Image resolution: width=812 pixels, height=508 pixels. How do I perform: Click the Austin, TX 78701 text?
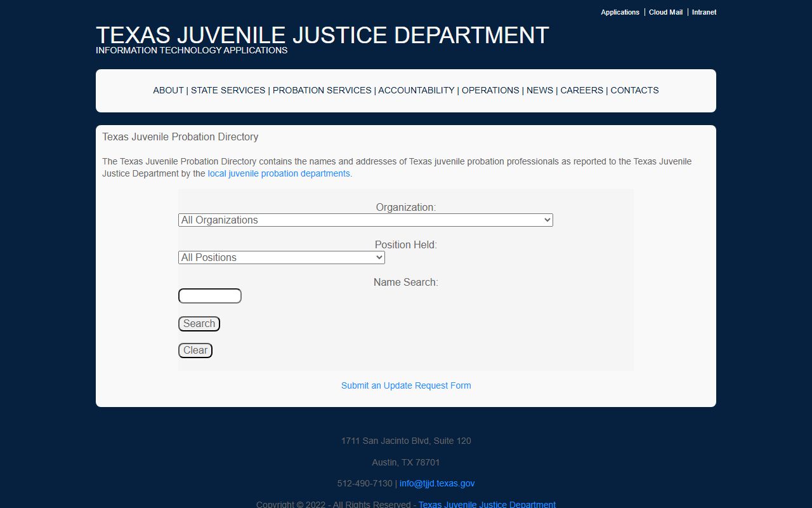pos(406,462)
